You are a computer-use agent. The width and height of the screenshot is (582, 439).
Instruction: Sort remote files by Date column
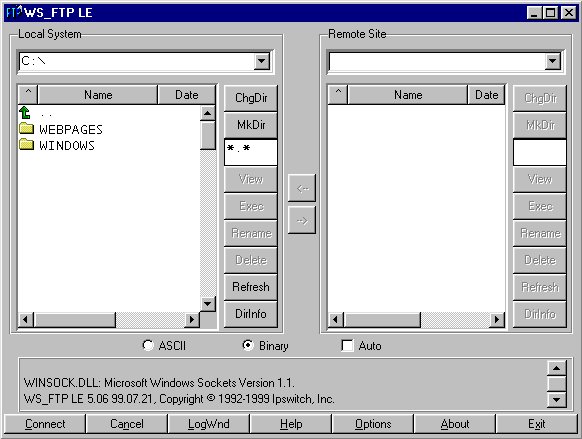point(486,95)
